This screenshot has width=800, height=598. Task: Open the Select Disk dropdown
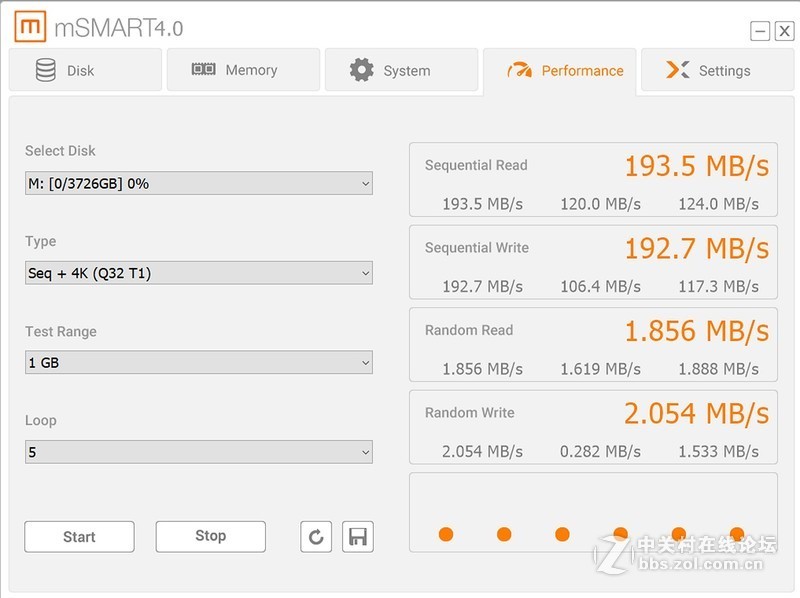198,183
